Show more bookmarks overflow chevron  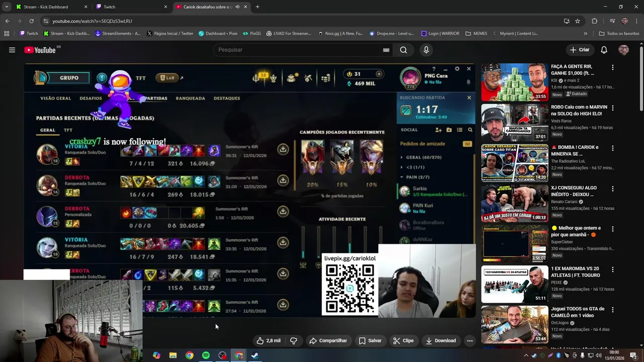585,34
